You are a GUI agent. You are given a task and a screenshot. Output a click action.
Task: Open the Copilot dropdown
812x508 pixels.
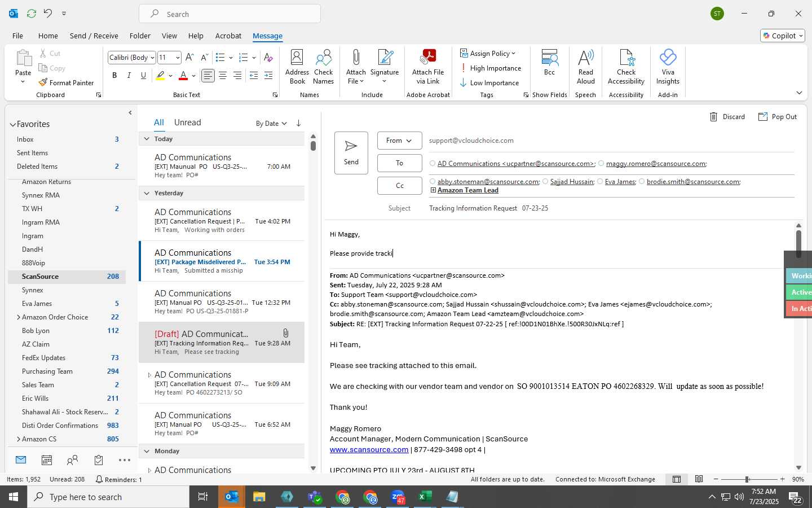[x=783, y=36]
